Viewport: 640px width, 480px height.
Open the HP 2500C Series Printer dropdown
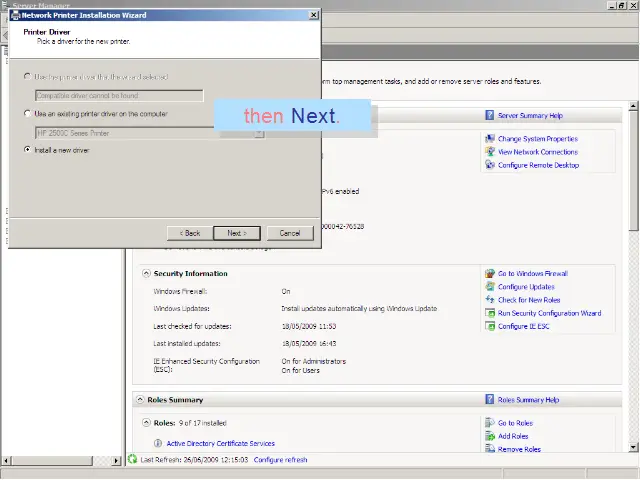[x=259, y=133]
